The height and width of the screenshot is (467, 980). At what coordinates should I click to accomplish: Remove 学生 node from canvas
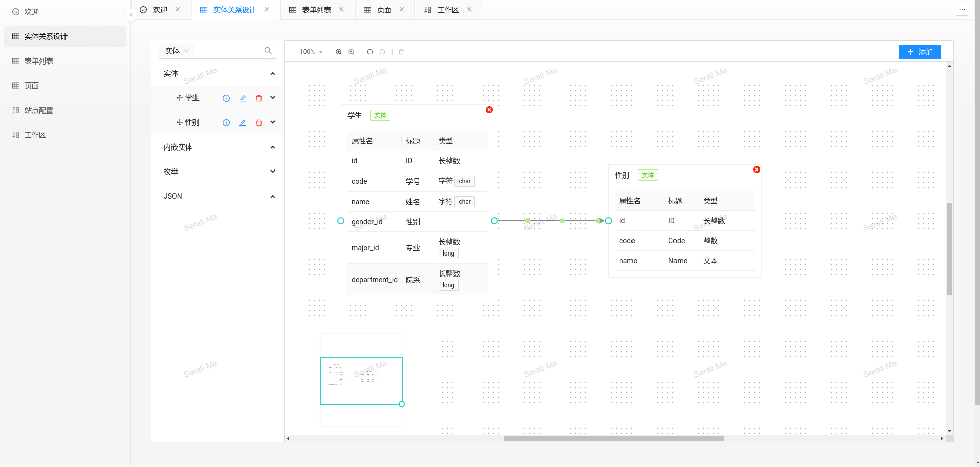(489, 110)
